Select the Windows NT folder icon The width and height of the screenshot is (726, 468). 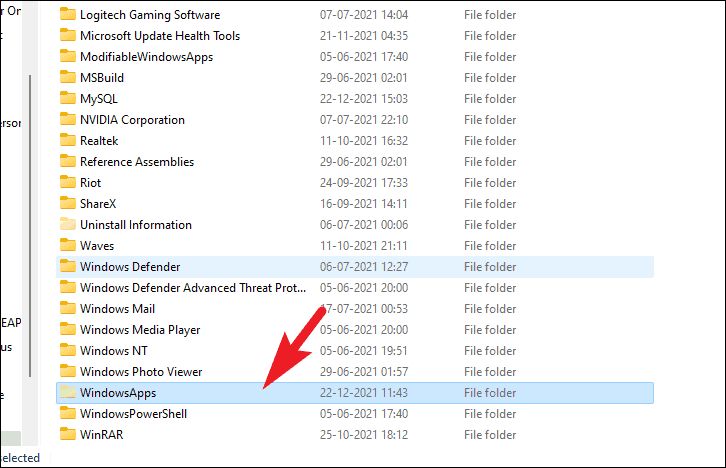pos(68,350)
